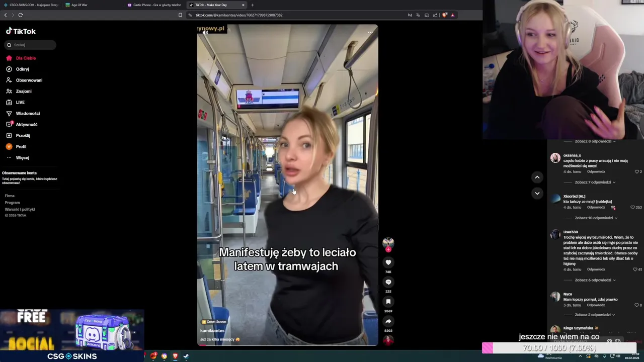The image size is (644, 362).
Task: Switch to the Age Of War tab
Action: coord(93,5)
